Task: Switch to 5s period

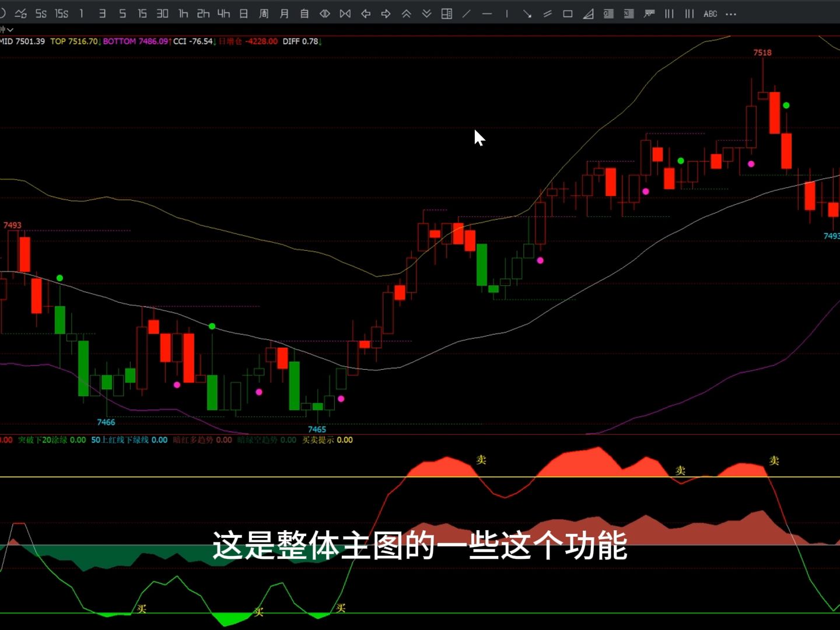Action: click(x=41, y=13)
